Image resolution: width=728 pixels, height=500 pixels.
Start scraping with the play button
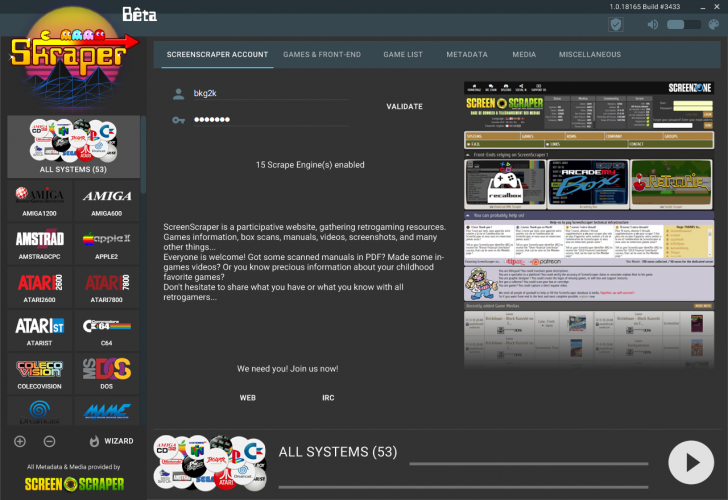tap(691, 462)
